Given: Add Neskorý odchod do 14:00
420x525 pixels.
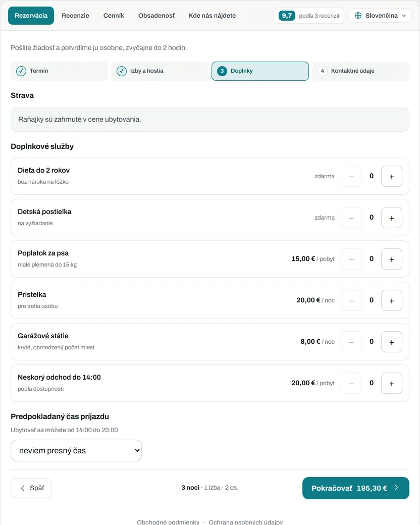Looking at the screenshot, I should click(392, 383).
